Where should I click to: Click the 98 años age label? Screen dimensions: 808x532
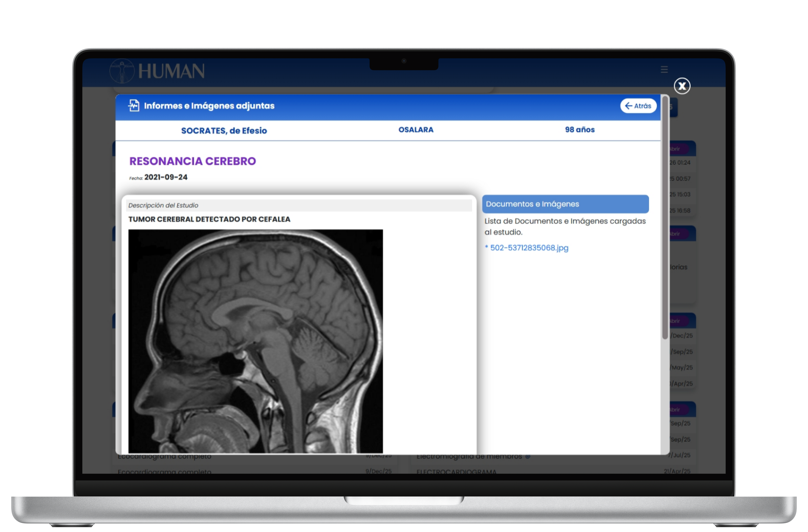580,130
